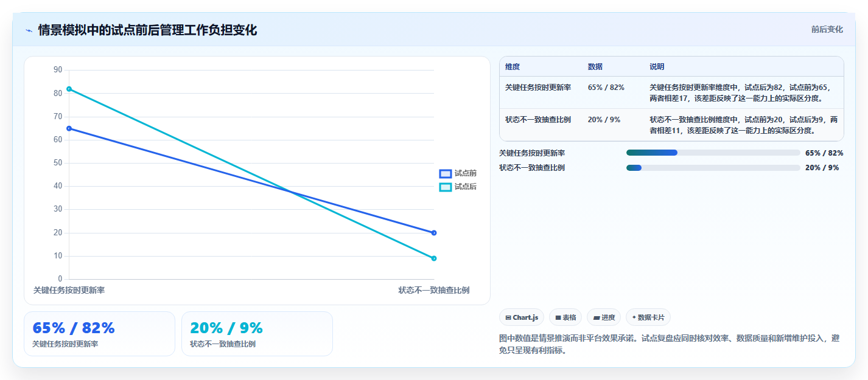The image size is (868, 380).
Task: Click the lightning icon beside the dashboard title
Action: [x=29, y=30]
